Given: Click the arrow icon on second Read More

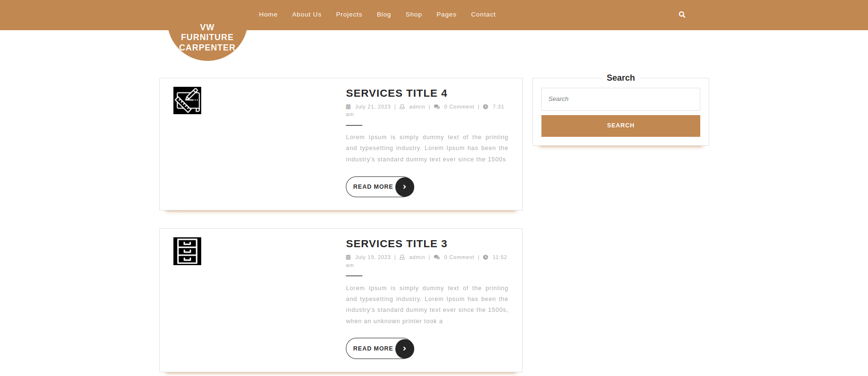Looking at the screenshot, I should pyautogui.click(x=404, y=349).
